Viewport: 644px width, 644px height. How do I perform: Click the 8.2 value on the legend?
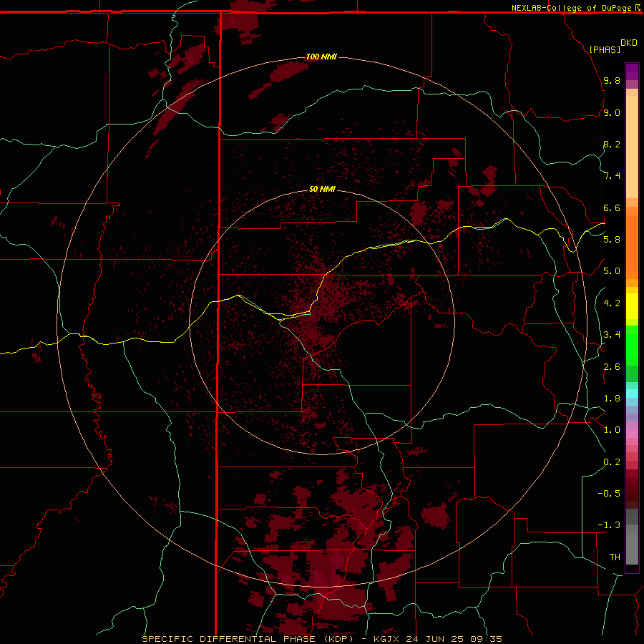click(x=612, y=144)
